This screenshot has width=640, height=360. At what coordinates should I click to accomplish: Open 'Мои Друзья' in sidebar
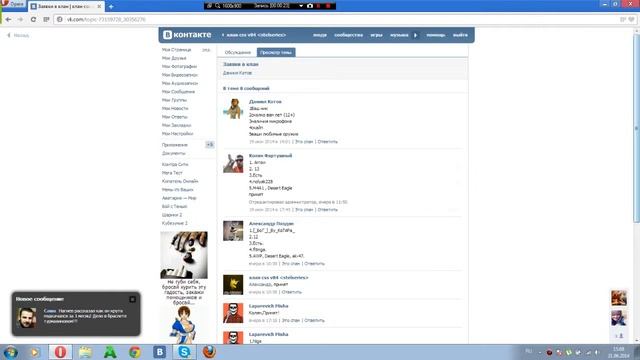[174, 58]
